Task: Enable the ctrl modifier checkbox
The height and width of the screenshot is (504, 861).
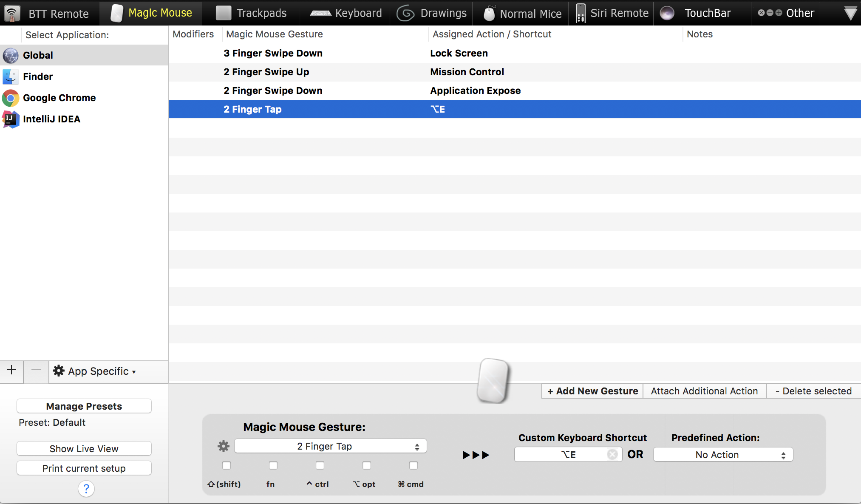Action: click(x=320, y=466)
